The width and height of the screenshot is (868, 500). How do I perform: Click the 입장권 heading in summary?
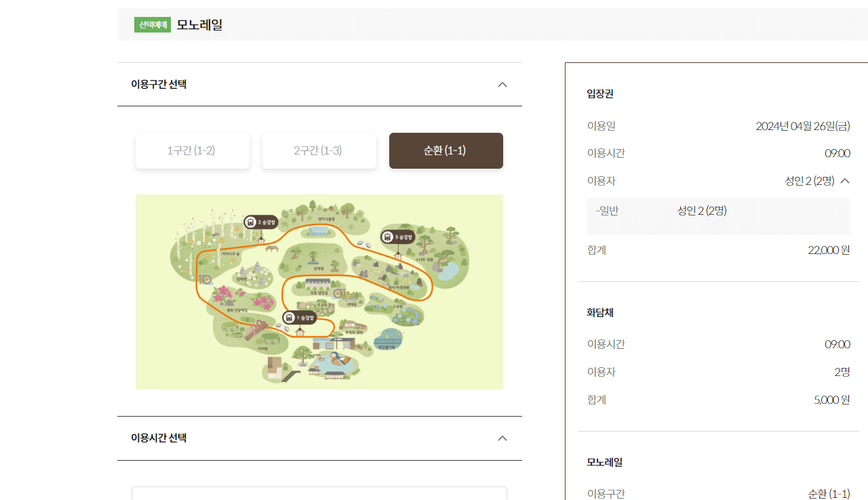(600, 93)
